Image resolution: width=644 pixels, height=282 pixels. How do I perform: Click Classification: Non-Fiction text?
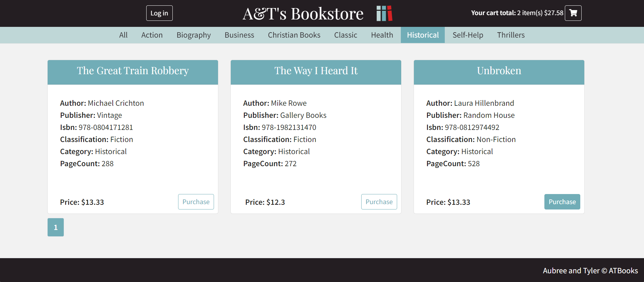471,139
